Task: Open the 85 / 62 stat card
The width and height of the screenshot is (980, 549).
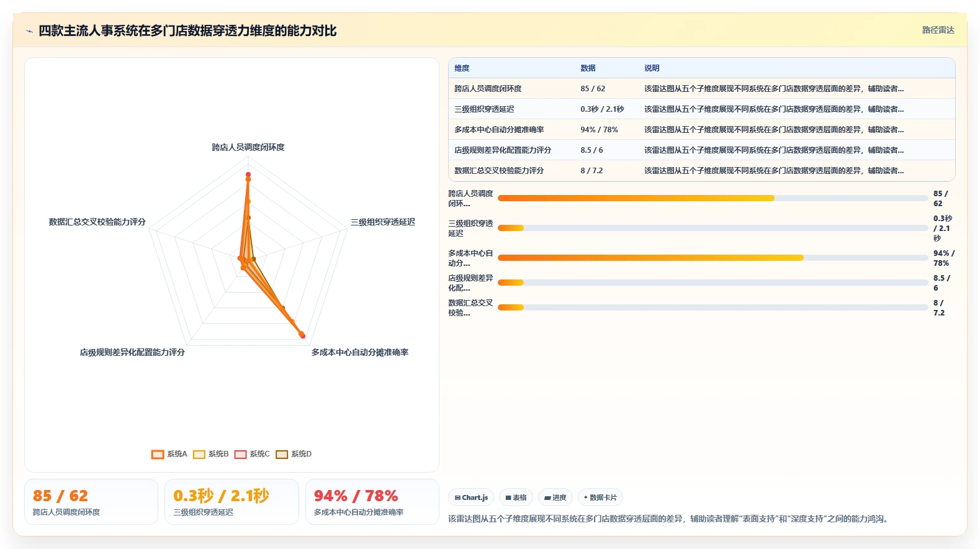Action: point(91,502)
